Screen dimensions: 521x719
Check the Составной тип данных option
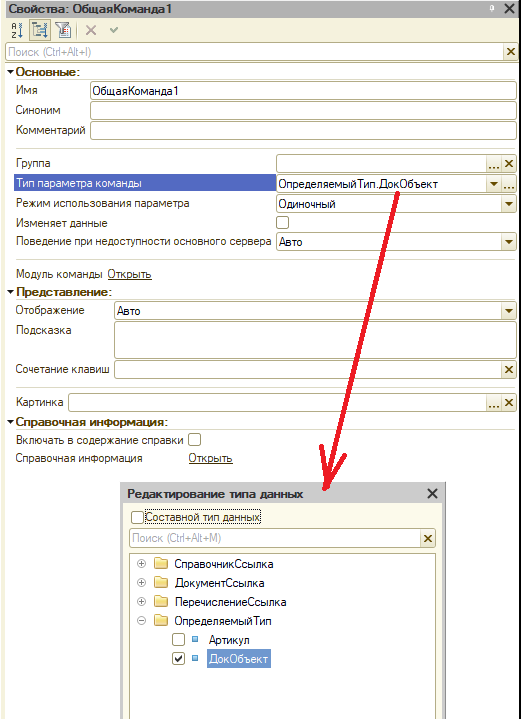tap(137, 518)
